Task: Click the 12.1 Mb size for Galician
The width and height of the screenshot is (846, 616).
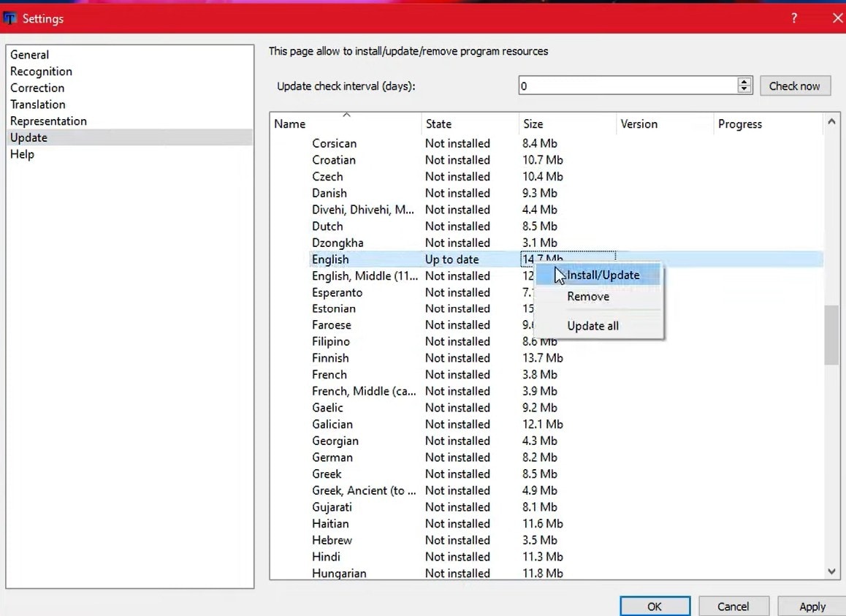Action: (x=543, y=425)
